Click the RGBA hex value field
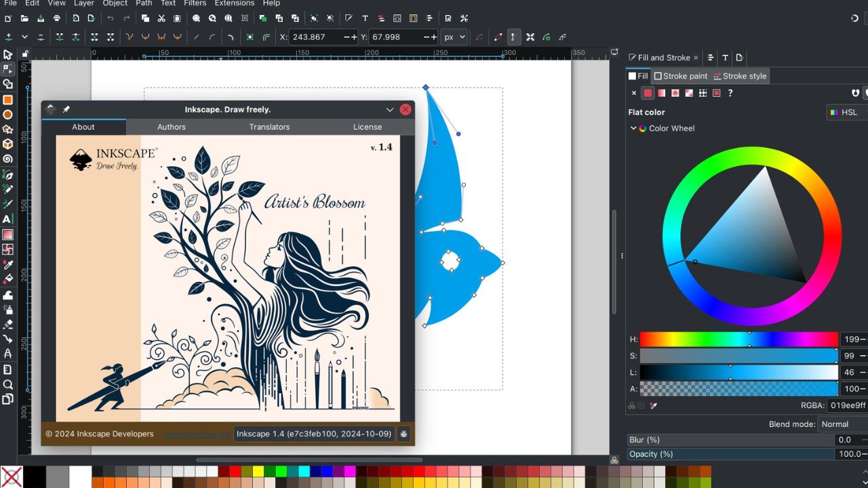This screenshot has width=868, height=488. (848, 405)
